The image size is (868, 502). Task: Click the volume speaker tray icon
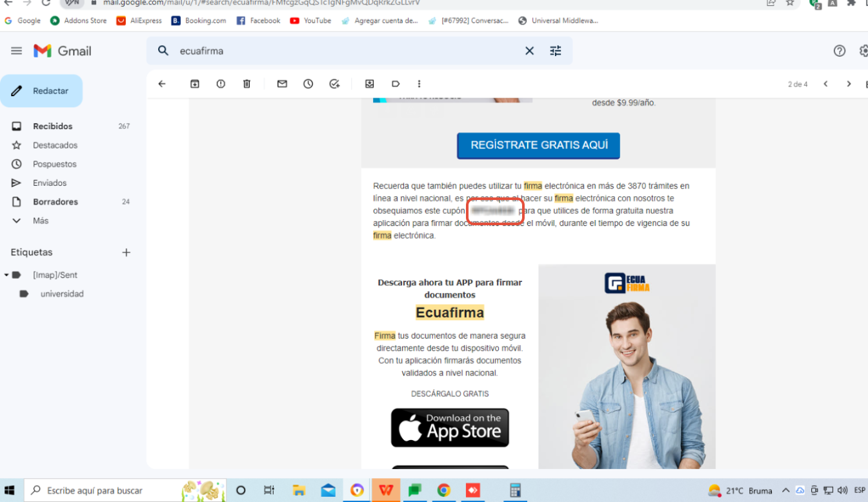click(842, 490)
